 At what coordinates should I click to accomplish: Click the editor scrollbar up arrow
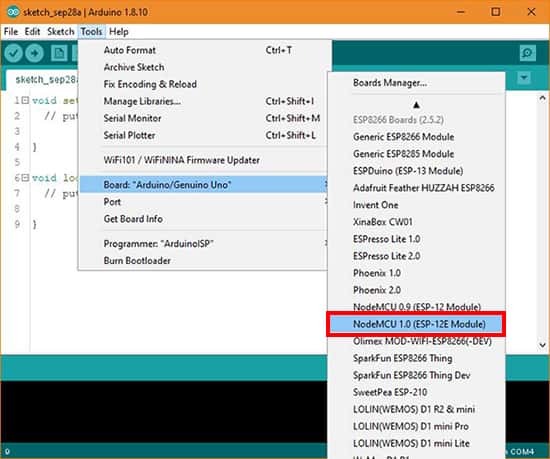tap(542, 98)
